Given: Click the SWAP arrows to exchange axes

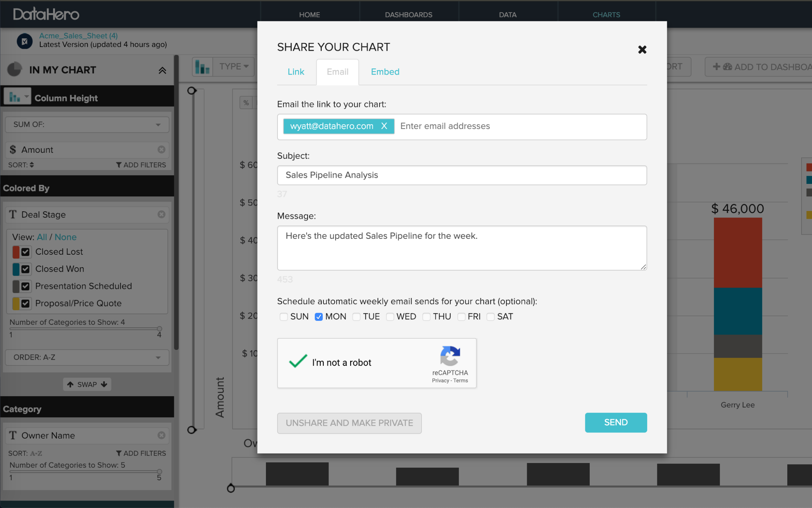Looking at the screenshot, I should pos(87,384).
